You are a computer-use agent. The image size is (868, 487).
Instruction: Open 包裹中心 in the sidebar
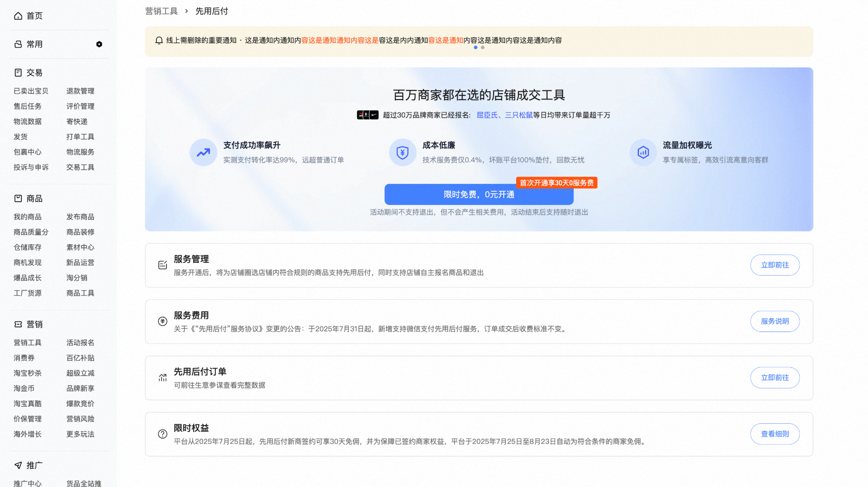click(x=28, y=152)
